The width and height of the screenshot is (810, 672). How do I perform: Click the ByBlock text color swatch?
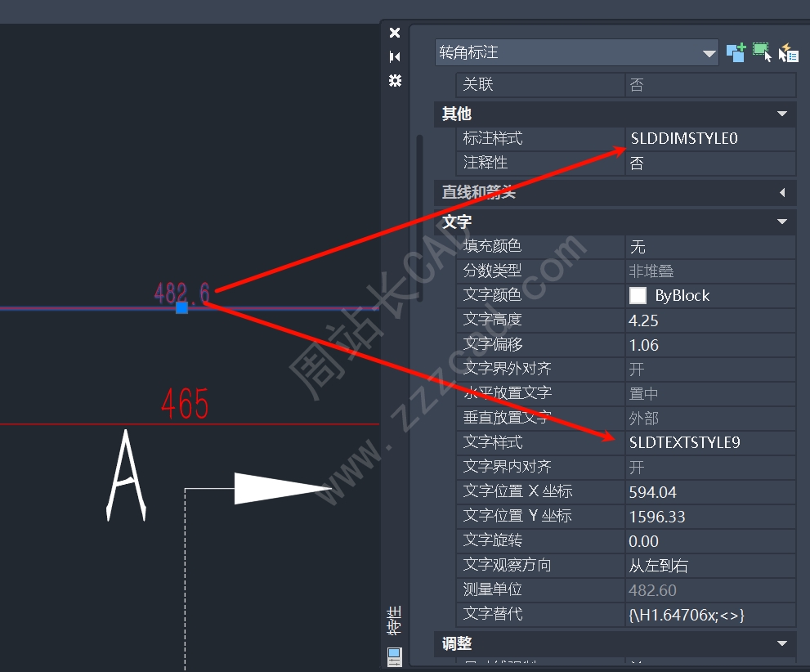point(638,295)
